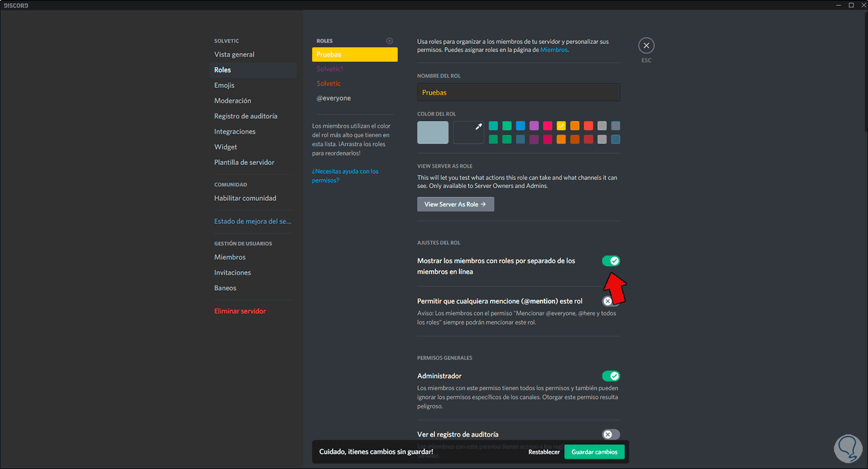
Task: Click the VIEW SERVER AS ROLE heading
Action: pyautogui.click(x=445, y=166)
